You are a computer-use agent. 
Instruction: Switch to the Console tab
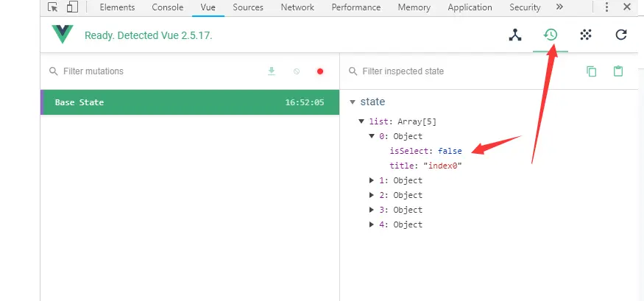pyautogui.click(x=168, y=7)
